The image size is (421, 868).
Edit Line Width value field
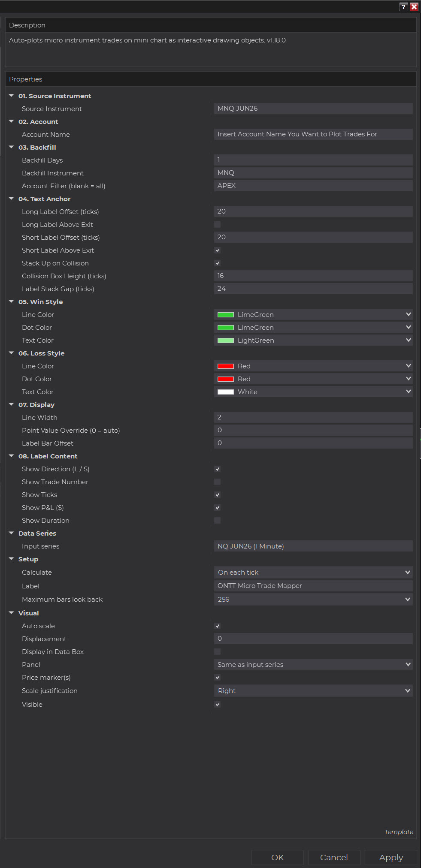click(313, 417)
